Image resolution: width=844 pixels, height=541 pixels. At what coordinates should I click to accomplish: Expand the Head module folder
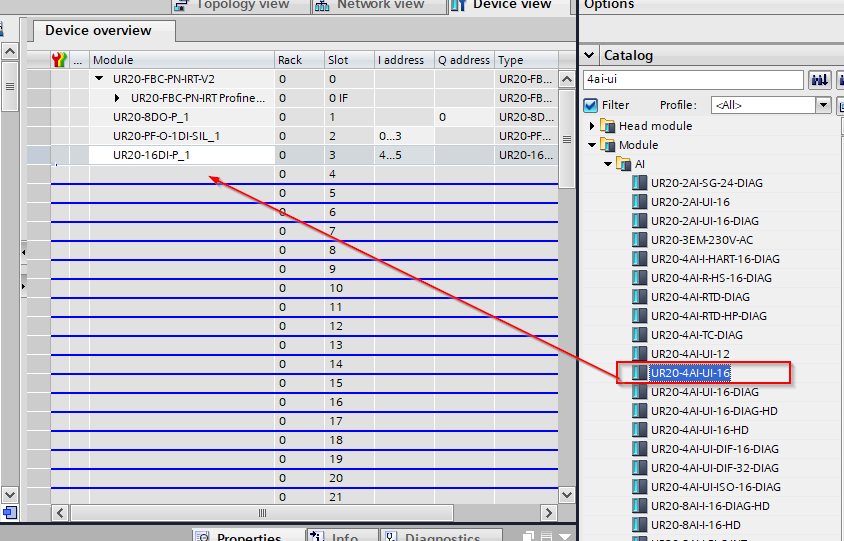592,126
